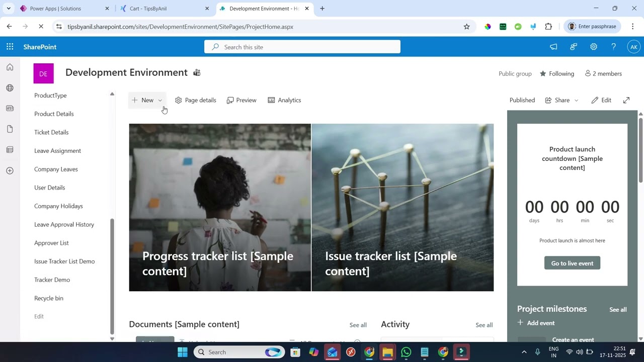
Task: Click the DE site logo tile
Action: click(43, 73)
